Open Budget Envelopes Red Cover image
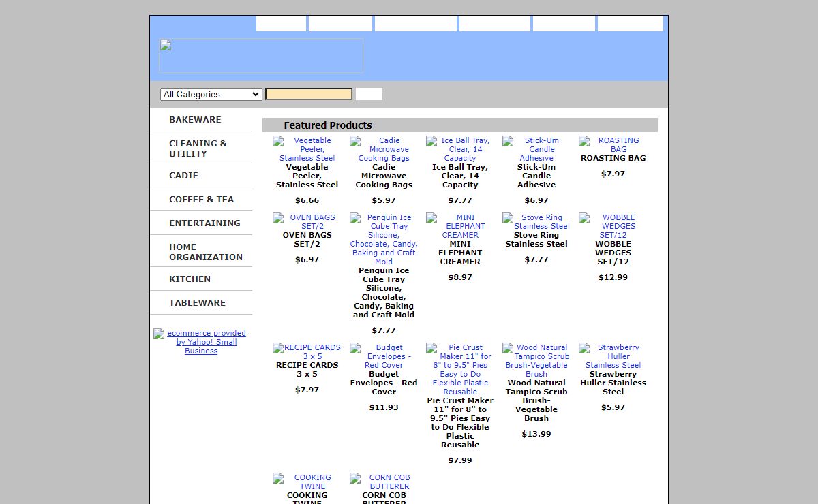The image size is (818, 504). pos(384,356)
